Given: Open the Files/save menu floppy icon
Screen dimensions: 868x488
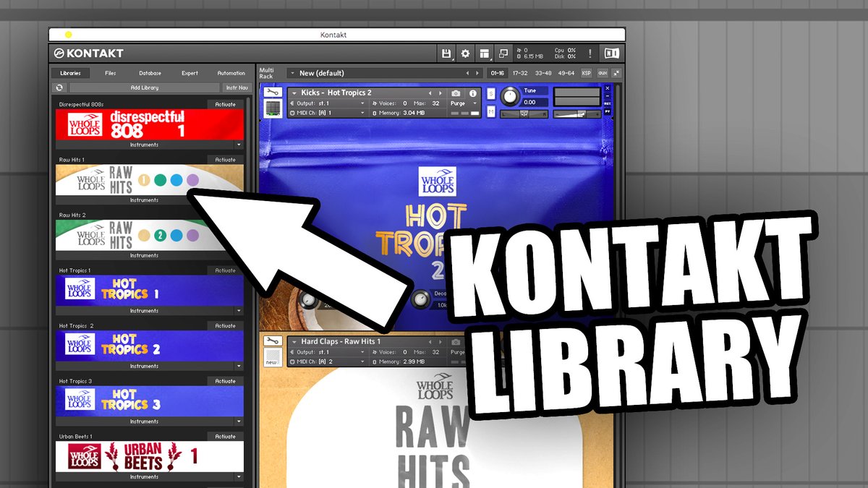Looking at the screenshot, I should pyautogui.click(x=447, y=53).
